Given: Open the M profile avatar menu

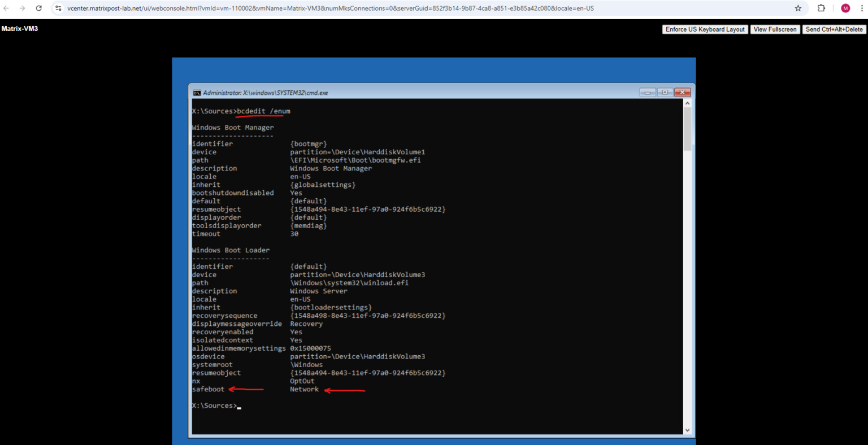Looking at the screenshot, I should pos(845,8).
